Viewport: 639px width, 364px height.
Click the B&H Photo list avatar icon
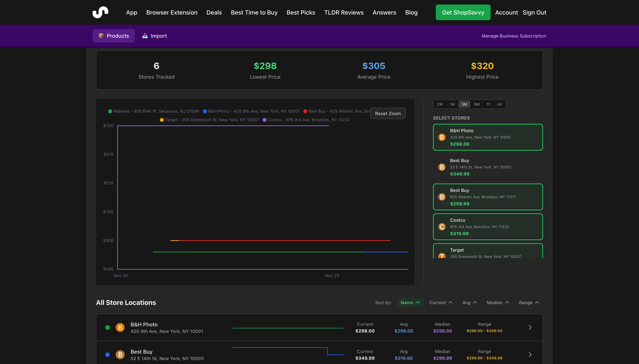[x=120, y=327]
